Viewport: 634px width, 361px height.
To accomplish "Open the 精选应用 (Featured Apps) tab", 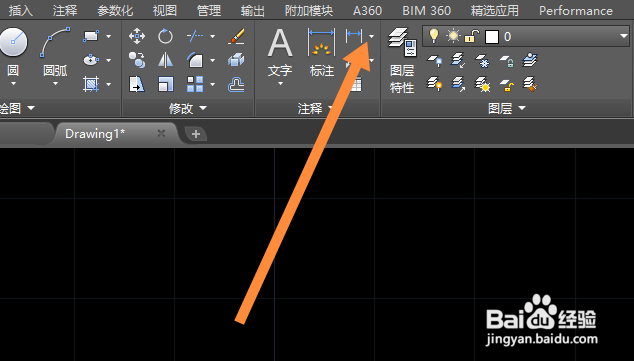I will [495, 11].
